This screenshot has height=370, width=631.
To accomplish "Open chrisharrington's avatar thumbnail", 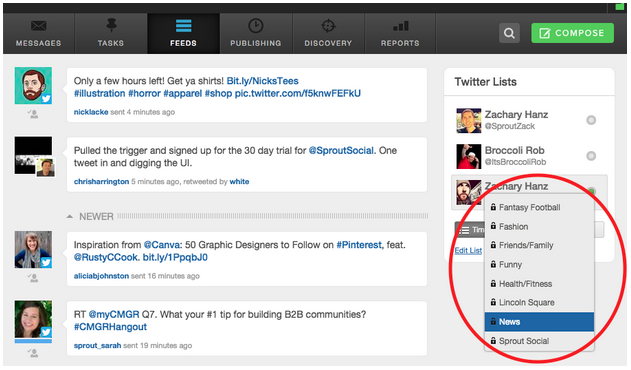I will [x=34, y=156].
